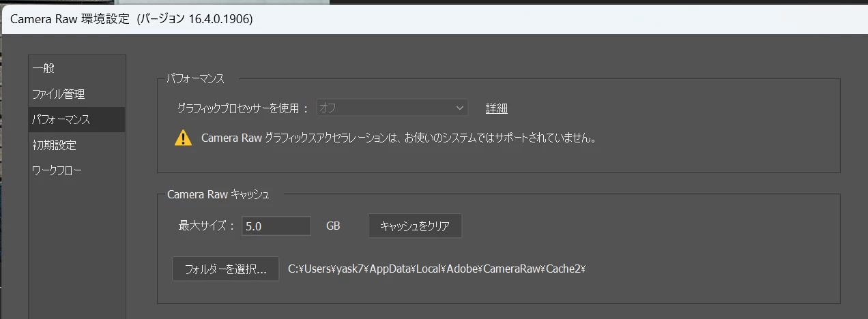Viewport: 868px width, 319px height.
Task: Focus the 最大サイズ input field
Action: 276,226
